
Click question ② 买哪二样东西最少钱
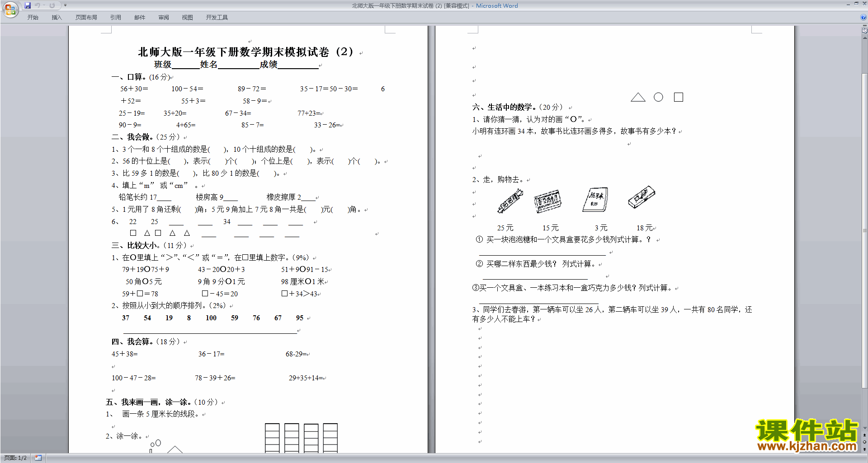pos(536,264)
